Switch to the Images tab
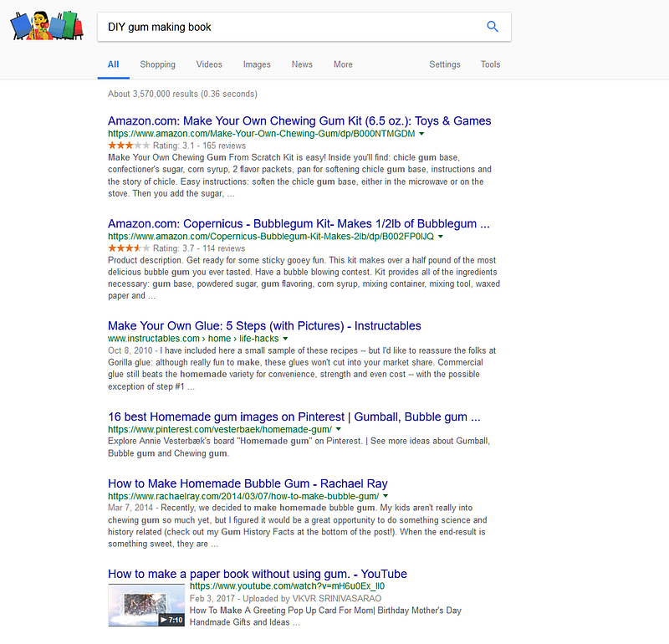Screen dimensions: 669x644 (x=257, y=64)
